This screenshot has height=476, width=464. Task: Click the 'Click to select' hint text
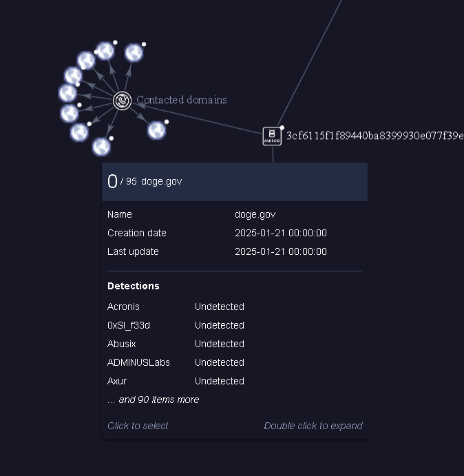[x=138, y=426]
